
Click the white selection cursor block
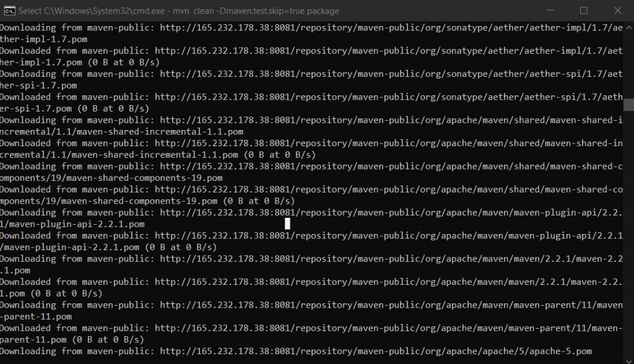point(287,223)
